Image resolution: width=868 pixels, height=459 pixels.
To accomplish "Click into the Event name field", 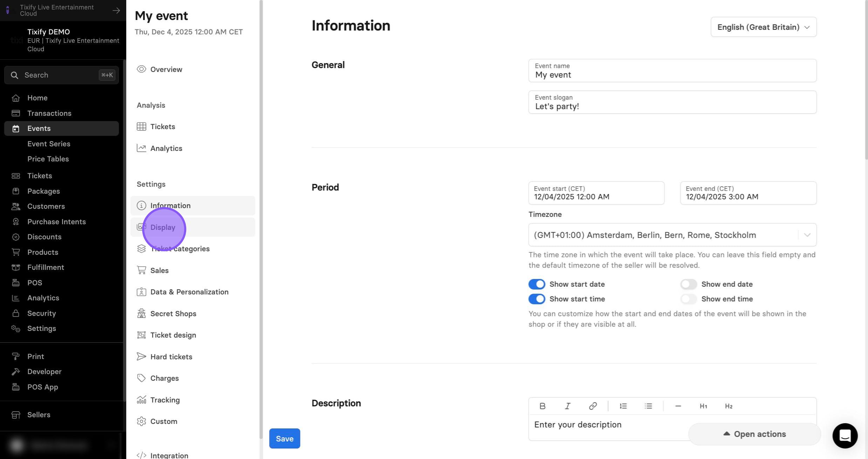I will tap(672, 71).
